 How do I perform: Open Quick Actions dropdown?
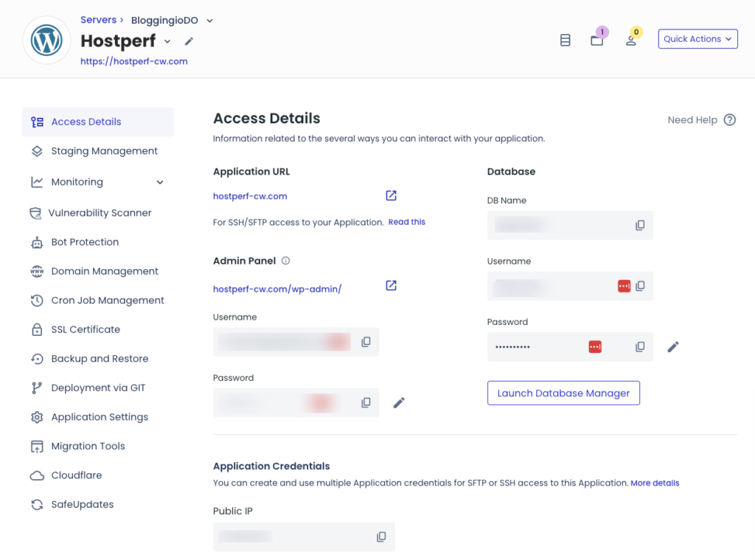[697, 39]
